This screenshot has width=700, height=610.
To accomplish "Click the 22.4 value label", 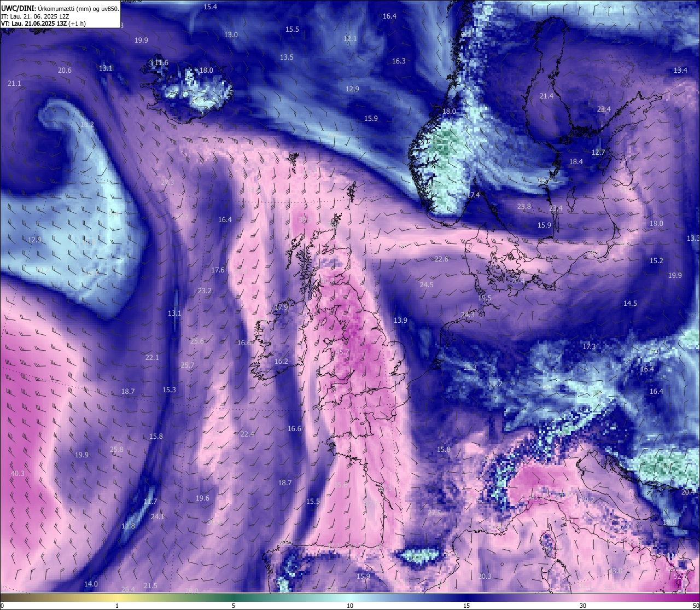I will tap(247, 434).
